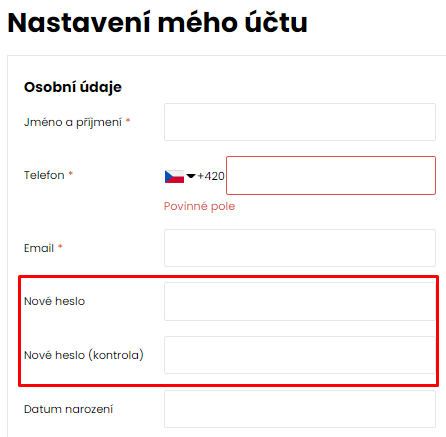Click the Osobní údaje section heading
The width and height of the screenshot is (446, 437).
[x=73, y=87]
